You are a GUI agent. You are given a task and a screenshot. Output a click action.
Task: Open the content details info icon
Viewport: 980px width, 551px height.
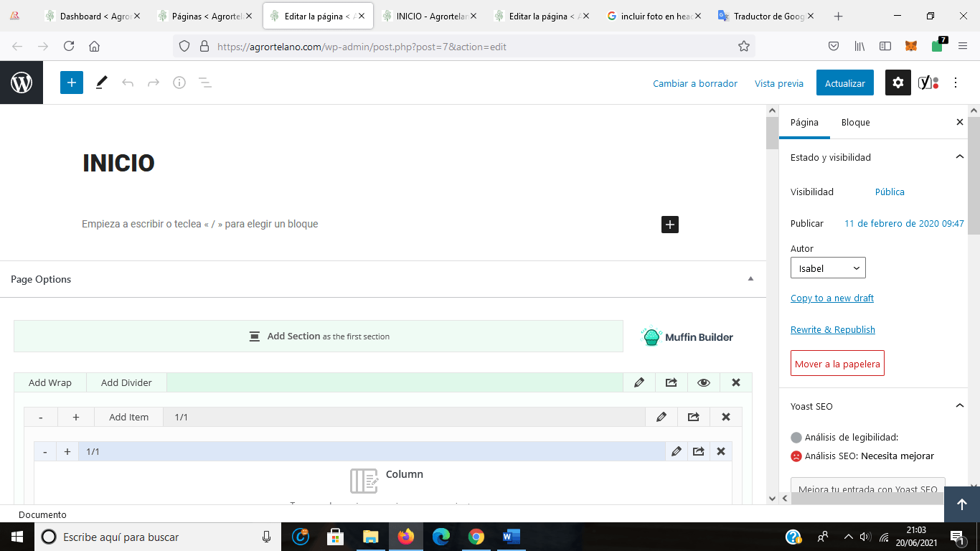179,83
